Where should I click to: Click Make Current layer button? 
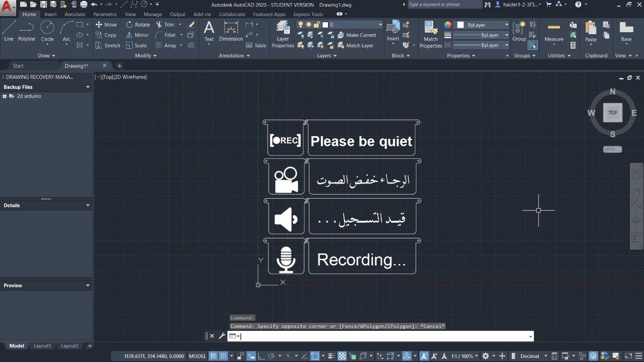(x=357, y=35)
